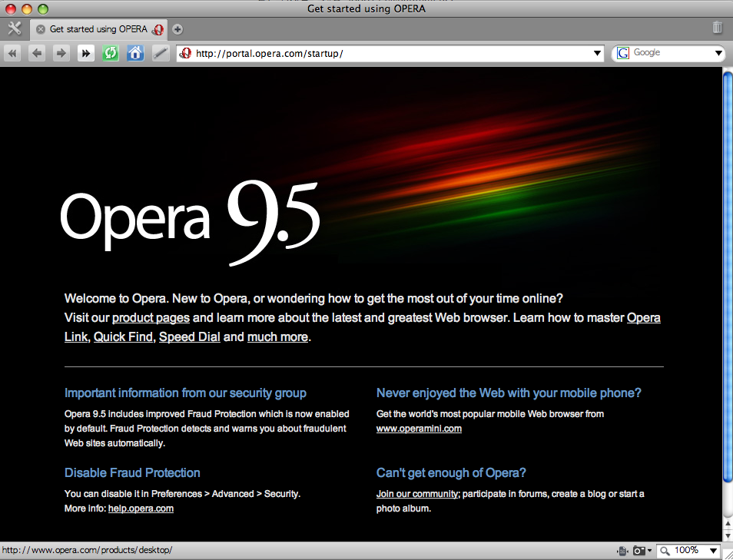Toggle images with the camera icon
The width and height of the screenshot is (733, 560).
639,551
